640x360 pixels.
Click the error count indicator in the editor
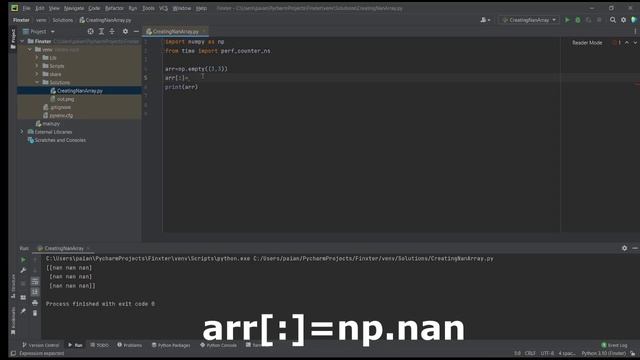(x=617, y=42)
